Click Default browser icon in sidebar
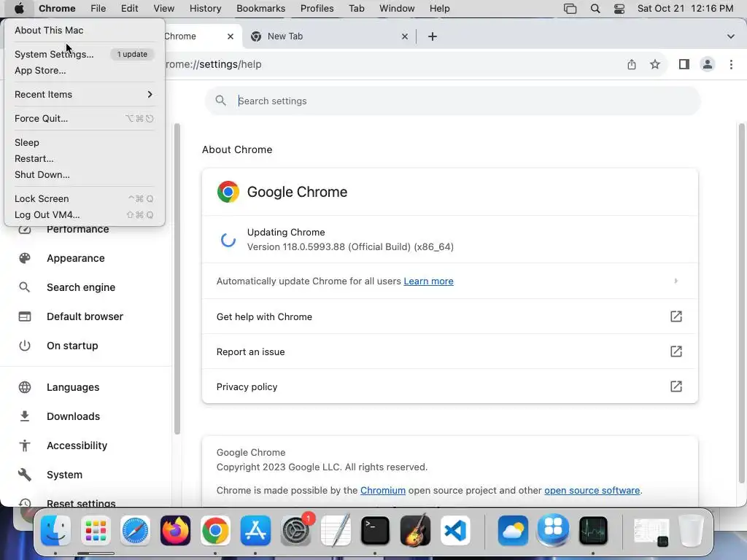Screen dimensions: 747x560 point(25,316)
